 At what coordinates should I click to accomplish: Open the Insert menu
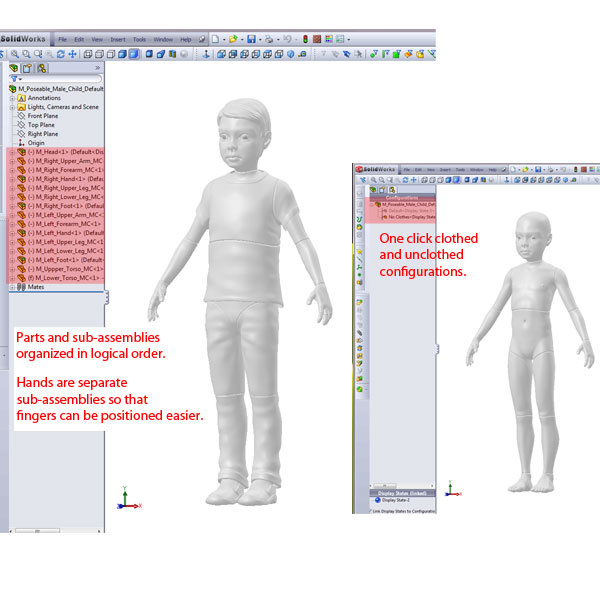tap(118, 39)
